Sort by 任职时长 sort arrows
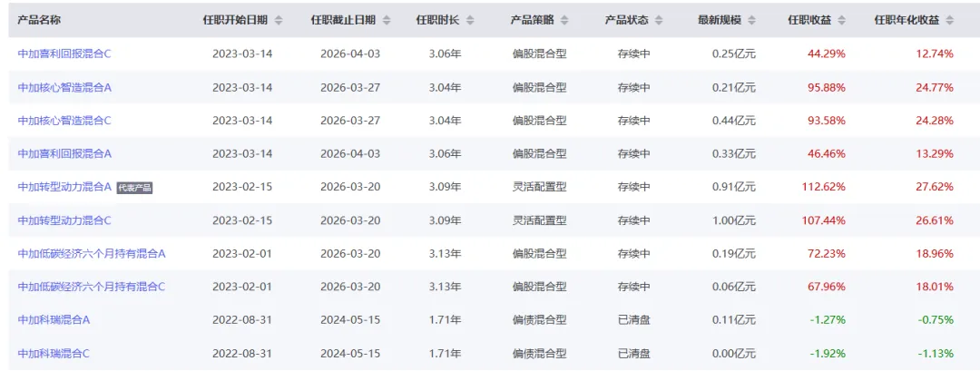This screenshot has width=980, height=371. (470, 20)
